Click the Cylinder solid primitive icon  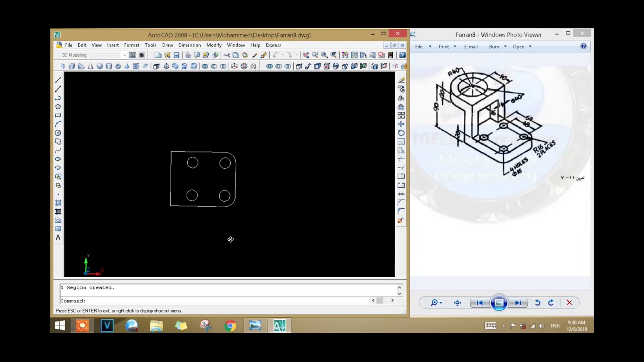pos(109,66)
